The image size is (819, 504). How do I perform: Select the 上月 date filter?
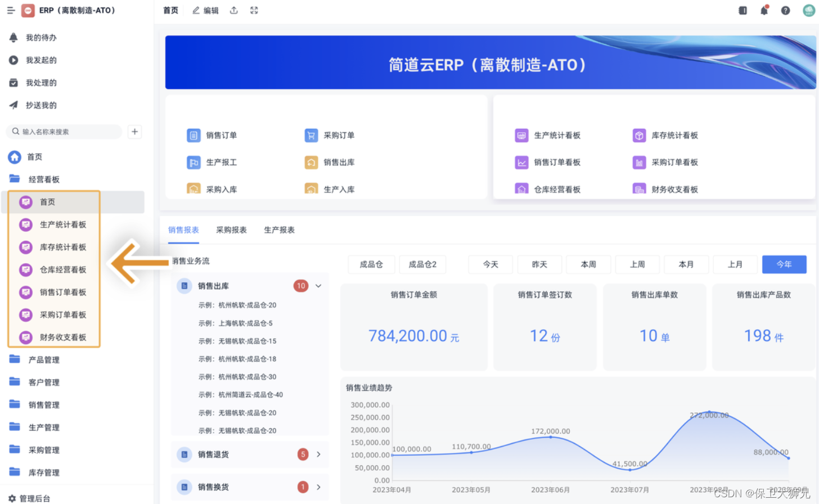pos(735,264)
